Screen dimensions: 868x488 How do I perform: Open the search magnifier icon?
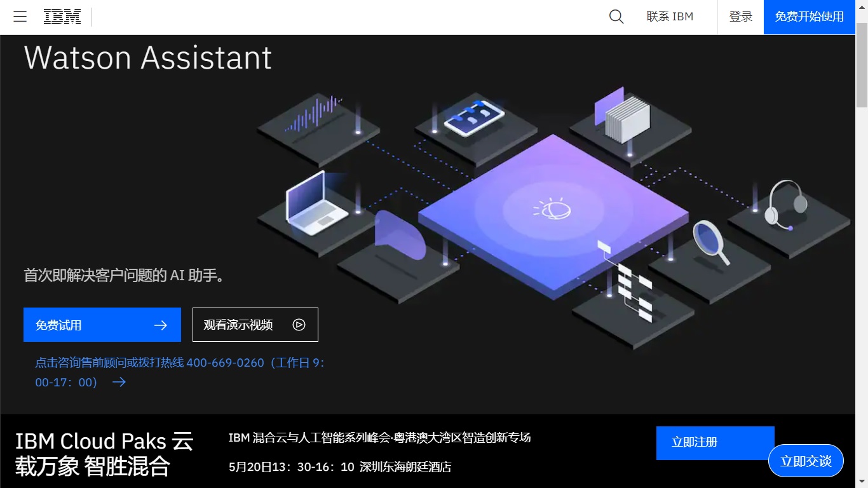[616, 17]
